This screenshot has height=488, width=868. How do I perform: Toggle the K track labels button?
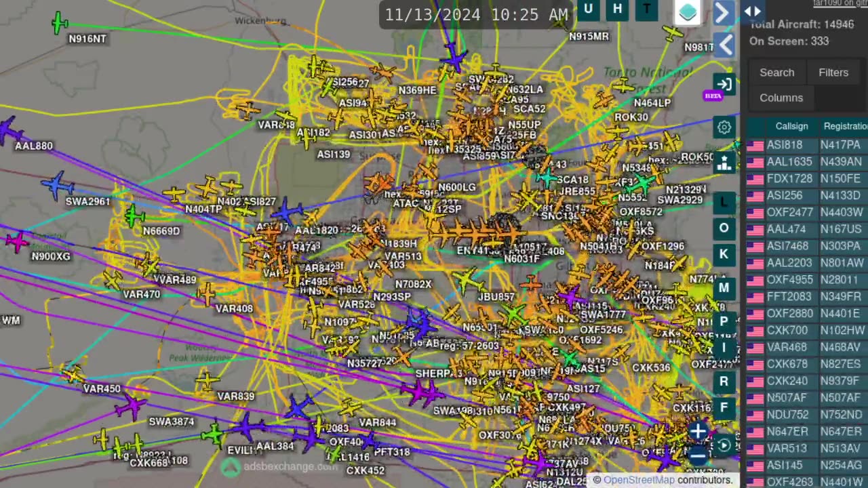pos(724,253)
